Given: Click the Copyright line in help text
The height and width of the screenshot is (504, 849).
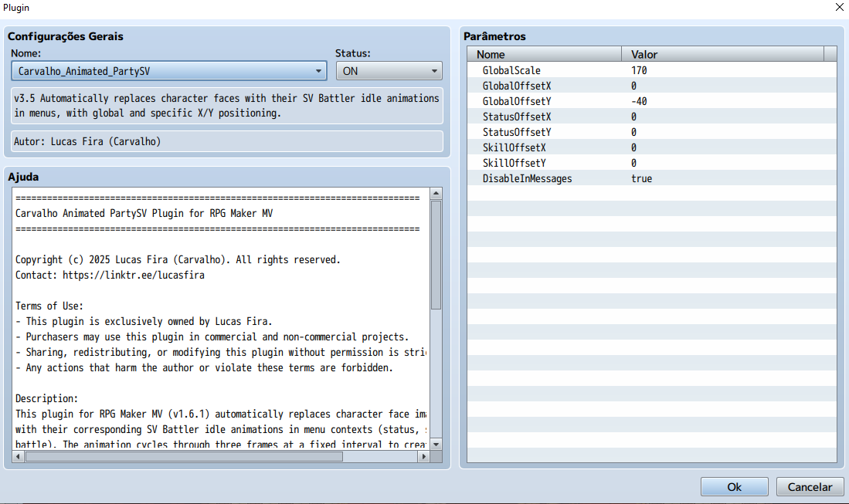Looking at the screenshot, I should click(178, 259).
